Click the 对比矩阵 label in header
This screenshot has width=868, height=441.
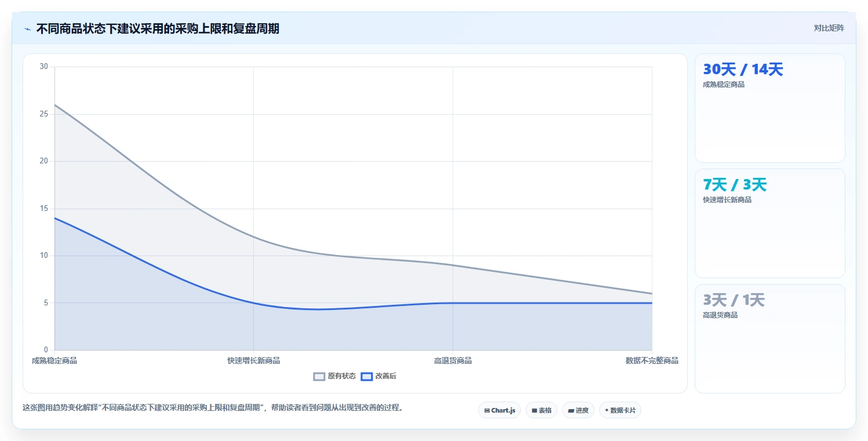pyautogui.click(x=829, y=28)
